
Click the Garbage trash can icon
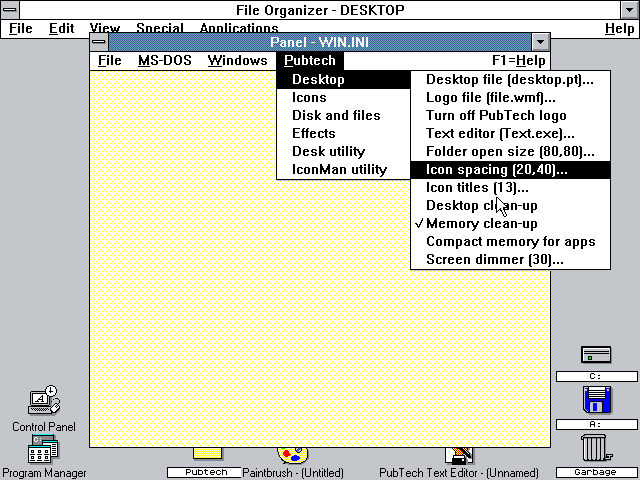[x=596, y=448]
